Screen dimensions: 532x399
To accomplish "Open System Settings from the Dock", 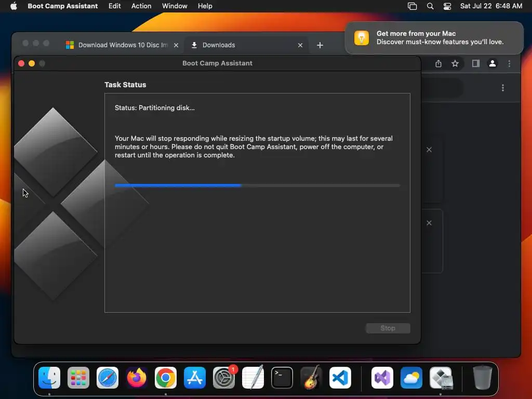I will (224, 378).
